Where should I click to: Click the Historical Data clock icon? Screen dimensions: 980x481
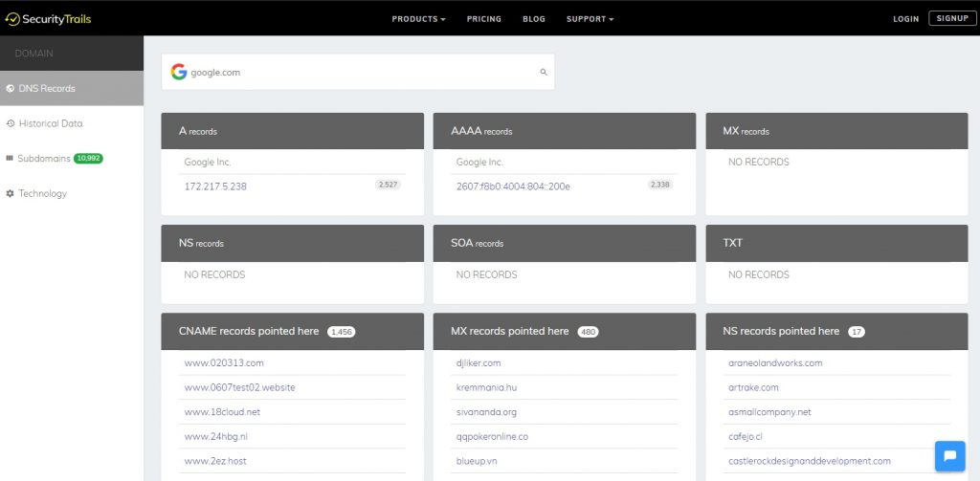pyautogui.click(x=10, y=123)
